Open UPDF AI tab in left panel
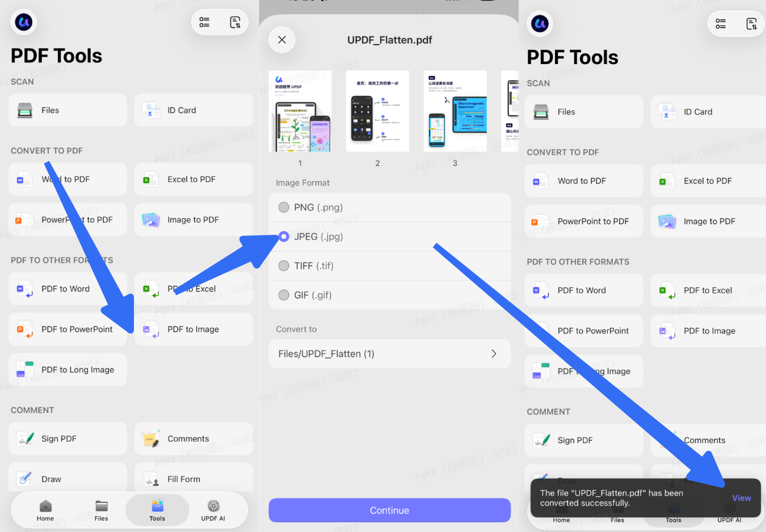 [x=213, y=510]
